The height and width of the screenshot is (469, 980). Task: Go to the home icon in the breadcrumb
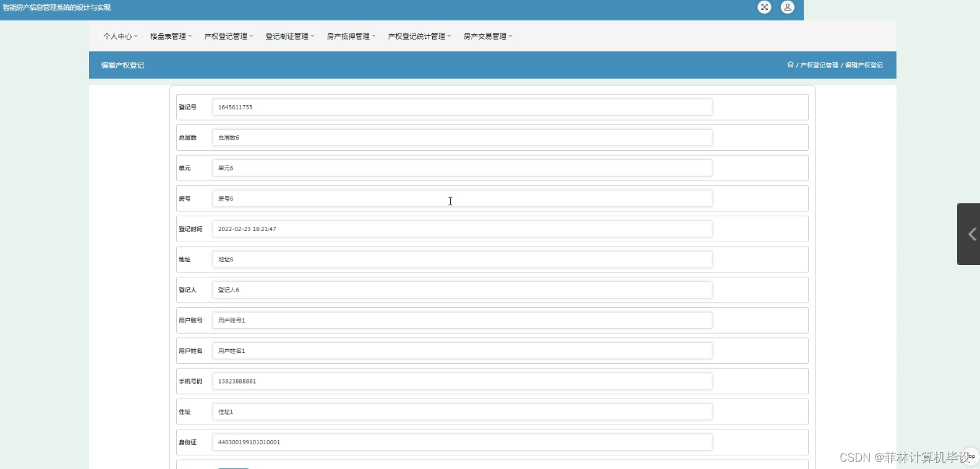pos(790,64)
